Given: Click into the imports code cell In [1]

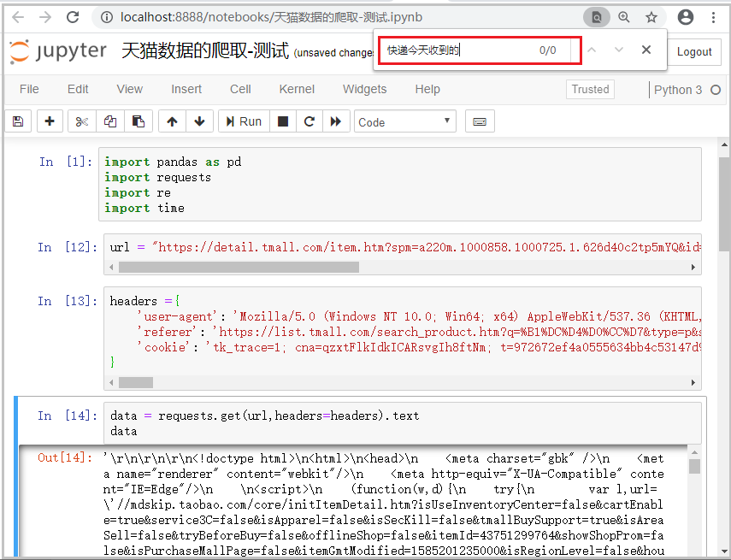Looking at the screenshot, I should [x=400, y=185].
